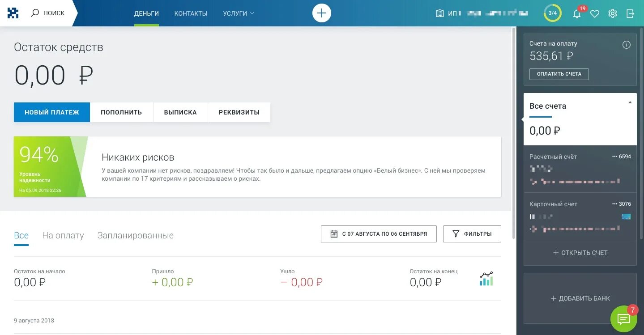This screenshot has height=335, width=644.
Task: Show РЕКВИЗИТЫ account details
Action: pyautogui.click(x=239, y=112)
